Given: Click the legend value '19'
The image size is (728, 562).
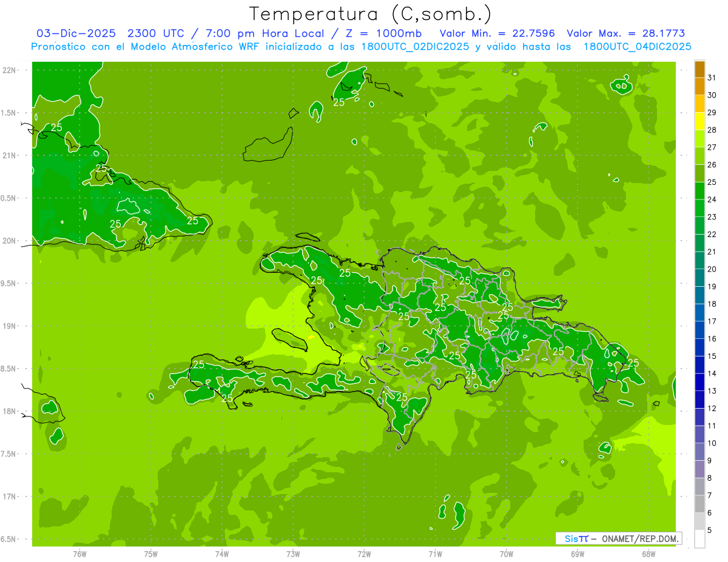Looking at the screenshot, I should (x=712, y=287).
